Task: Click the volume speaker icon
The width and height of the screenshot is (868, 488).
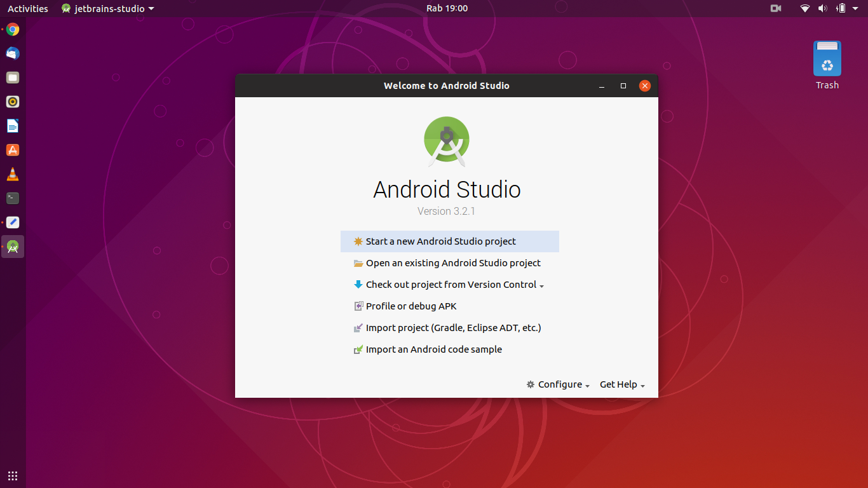Action: tap(822, 8)
